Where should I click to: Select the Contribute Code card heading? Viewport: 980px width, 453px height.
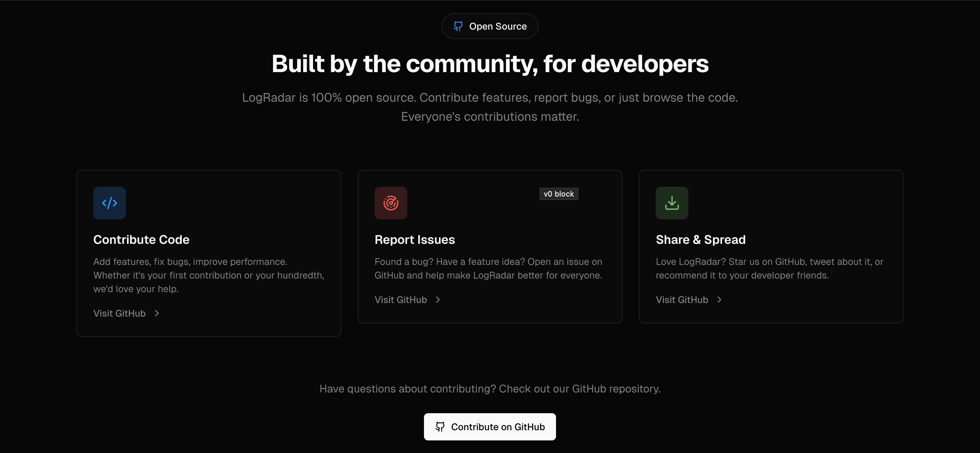coord(141,240)
